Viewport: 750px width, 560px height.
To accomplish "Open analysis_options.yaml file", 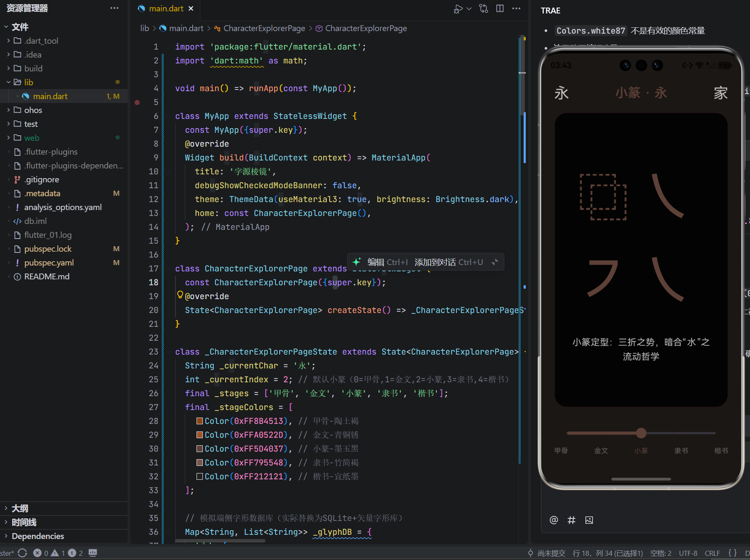I will coord(64,207).
